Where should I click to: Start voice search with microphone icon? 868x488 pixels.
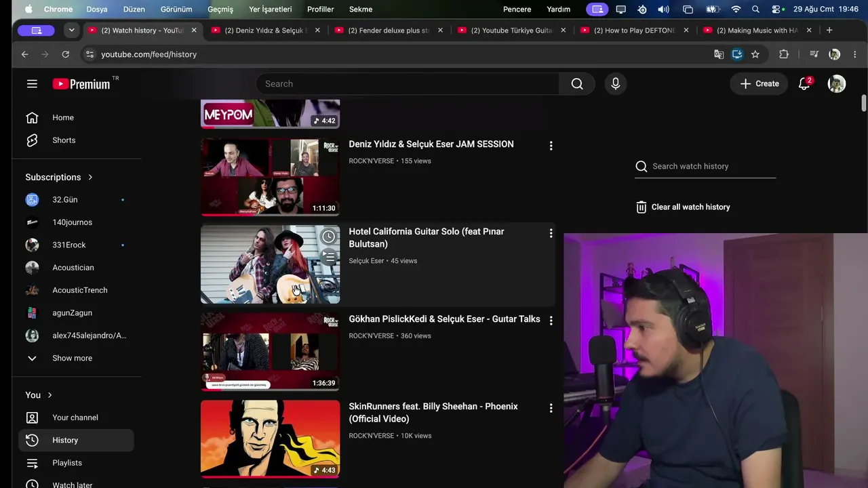(x=615, y=83)
